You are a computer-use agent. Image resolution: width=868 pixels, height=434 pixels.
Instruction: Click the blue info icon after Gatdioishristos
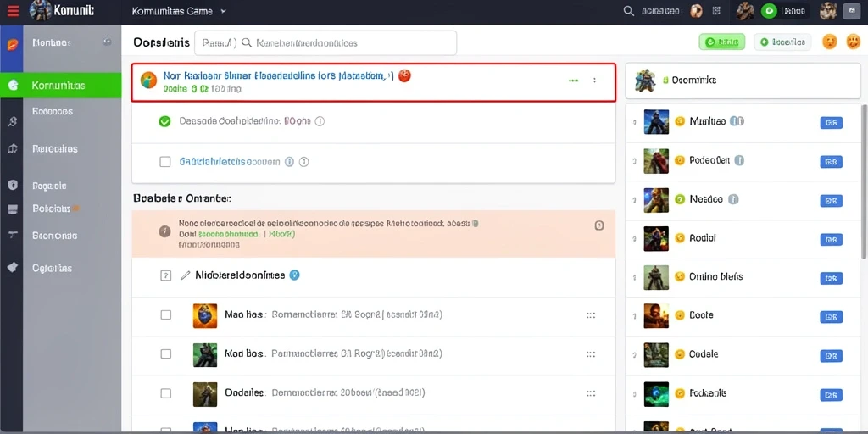point(289,162)
